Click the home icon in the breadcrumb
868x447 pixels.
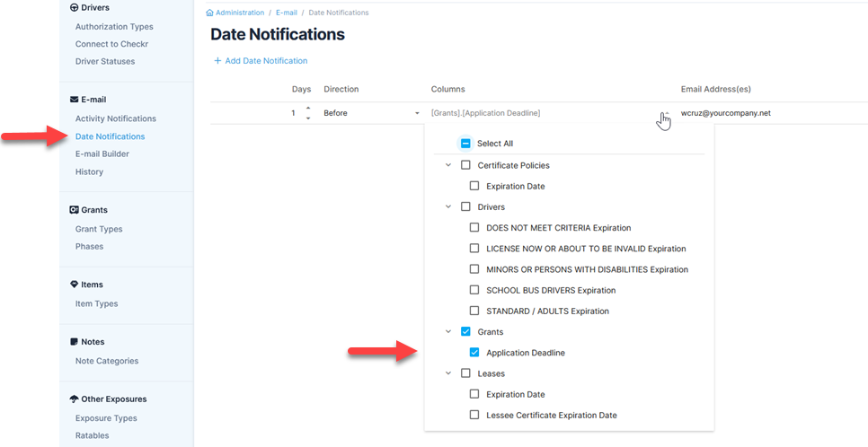210,13
